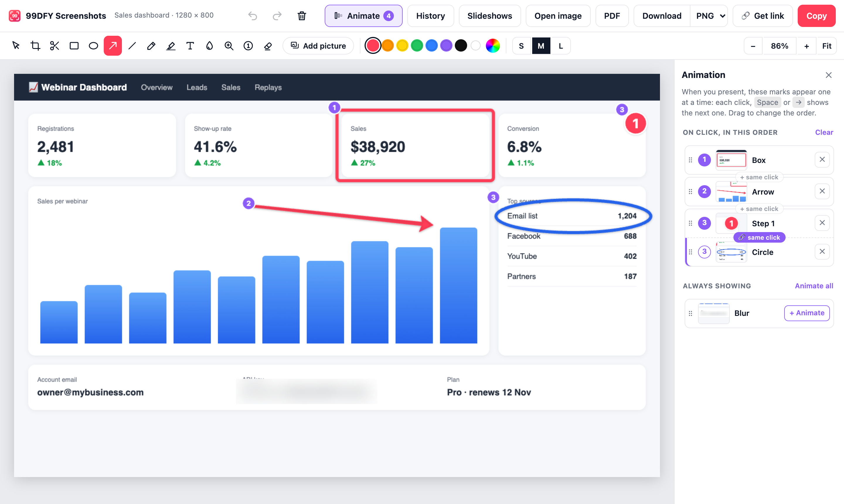The width and height of the screenshot is (844, 504).
Task: Click the Add picture button
Action: pyautogui.click(x=318, y=46)
